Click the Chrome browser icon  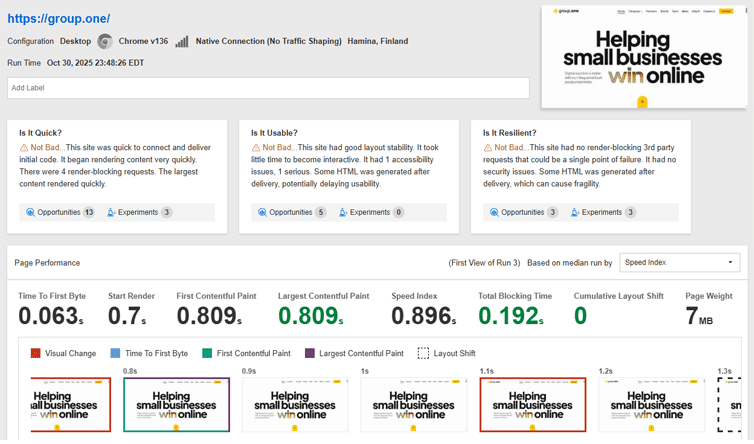(x=105, y=41)
